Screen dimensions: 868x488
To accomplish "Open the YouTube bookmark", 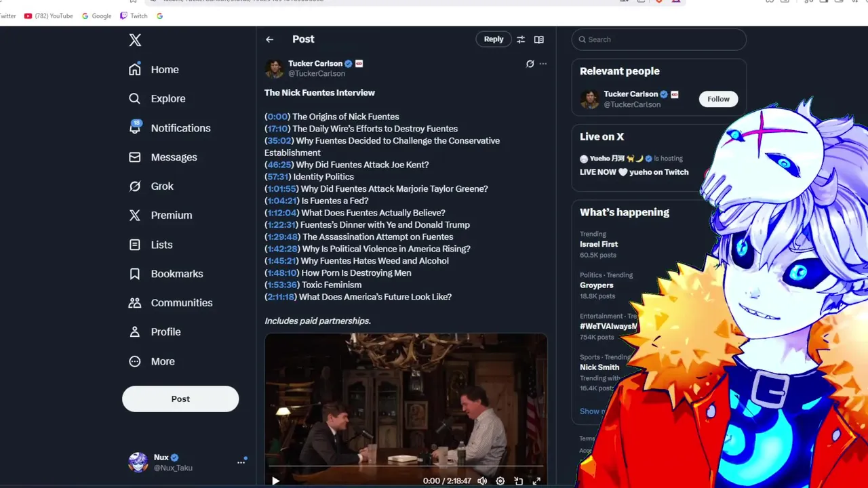I will (x=48, y=16).
